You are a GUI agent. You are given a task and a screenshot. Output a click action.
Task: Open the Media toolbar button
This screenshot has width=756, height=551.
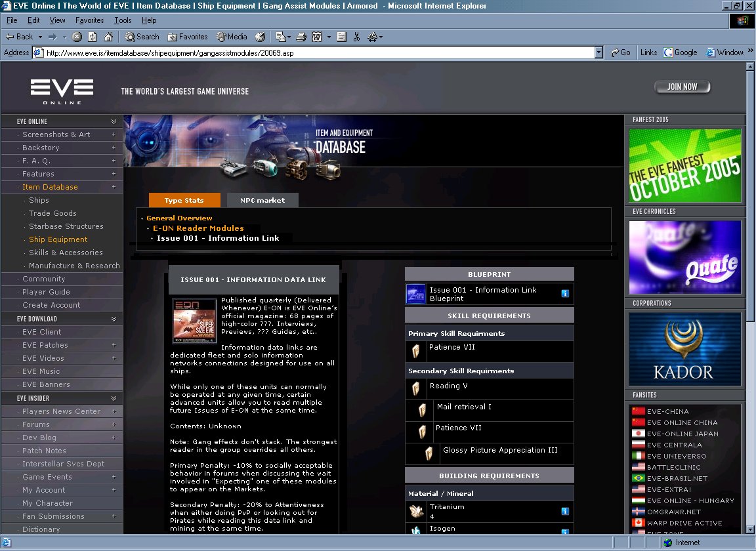pyautogui.click(x=232, y=37)
